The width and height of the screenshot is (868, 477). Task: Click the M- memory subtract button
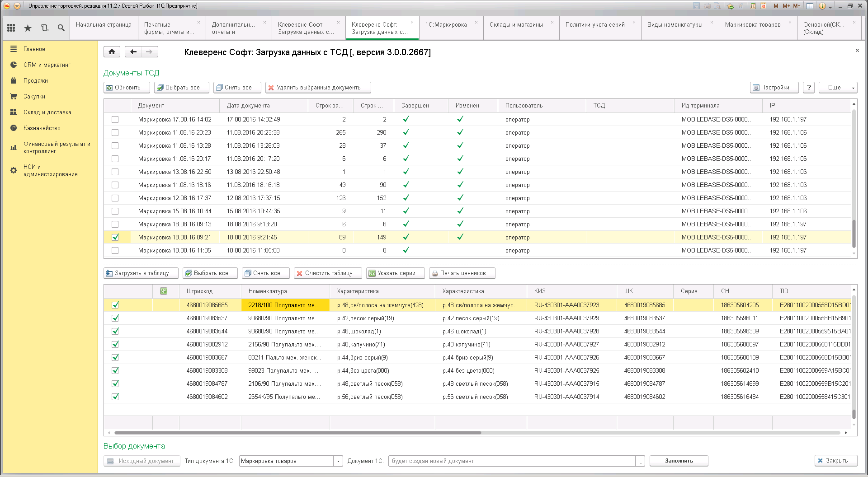[x=797, y=6]
